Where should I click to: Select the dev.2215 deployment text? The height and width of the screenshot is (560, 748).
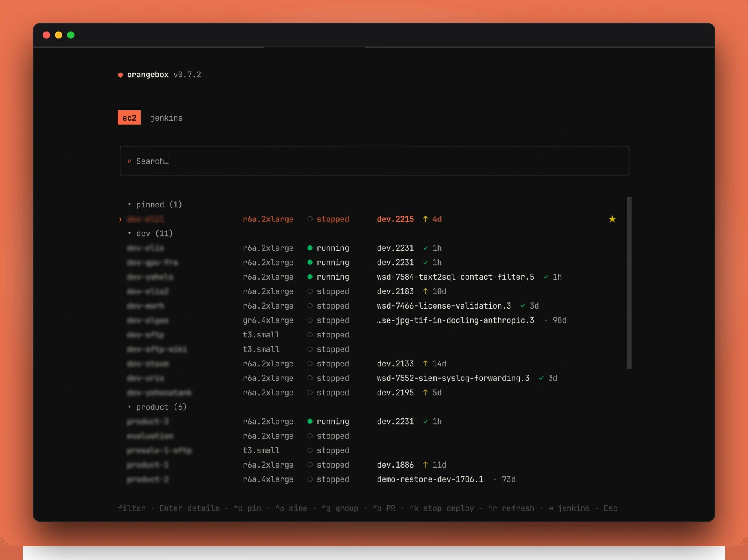(x=395, y=219)
